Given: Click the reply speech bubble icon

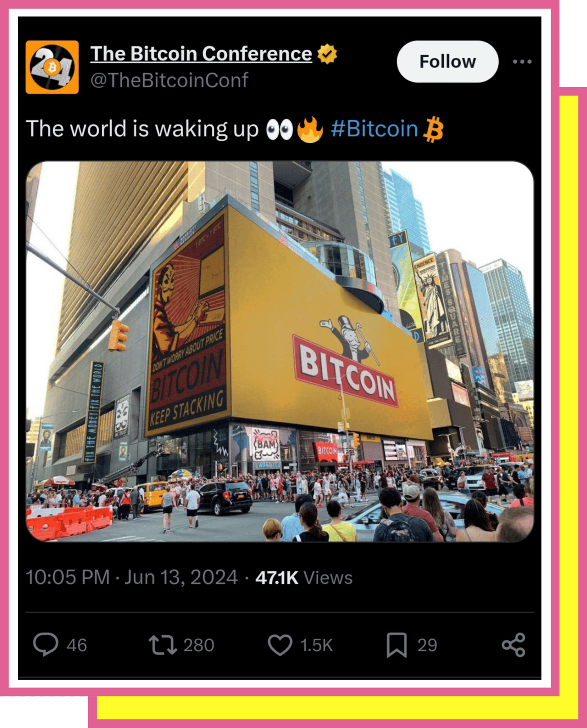Looking at the screenshot, I should (45, 645).
